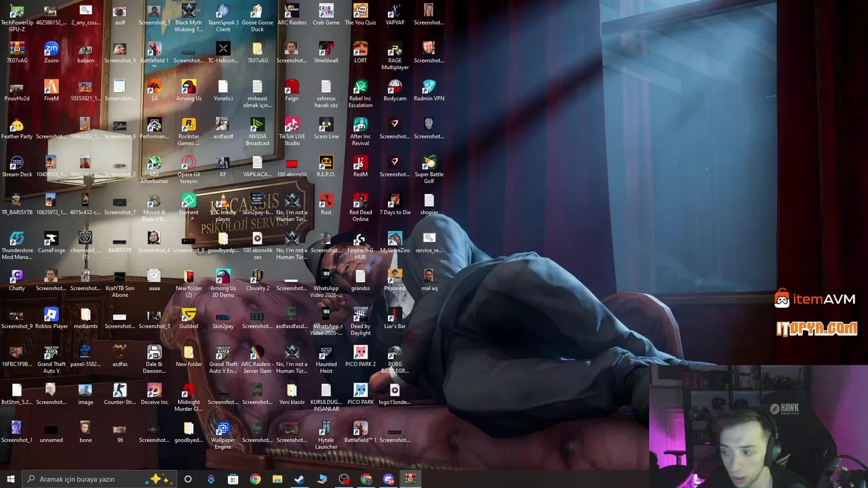Select the Dale & Dawson icon
The height and width of the screenshot is (488, 868).
click(x=155, y=359)
